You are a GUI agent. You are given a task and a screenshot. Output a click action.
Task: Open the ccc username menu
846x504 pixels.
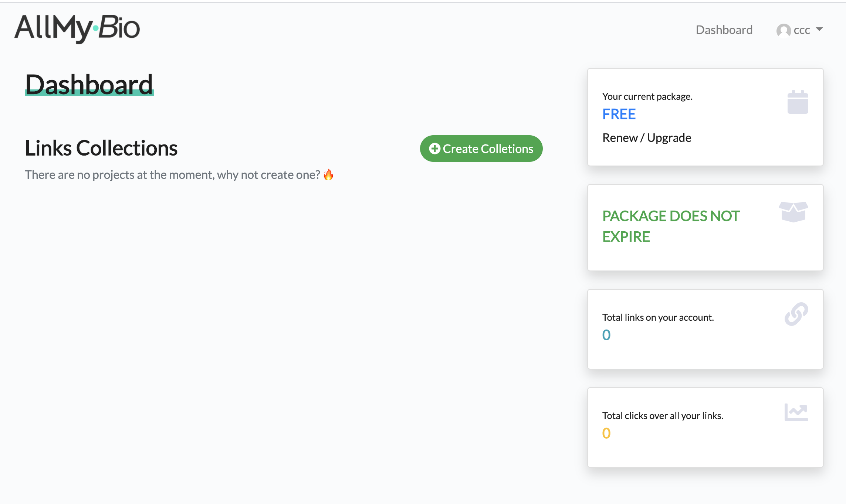click(x=802, y=30)
